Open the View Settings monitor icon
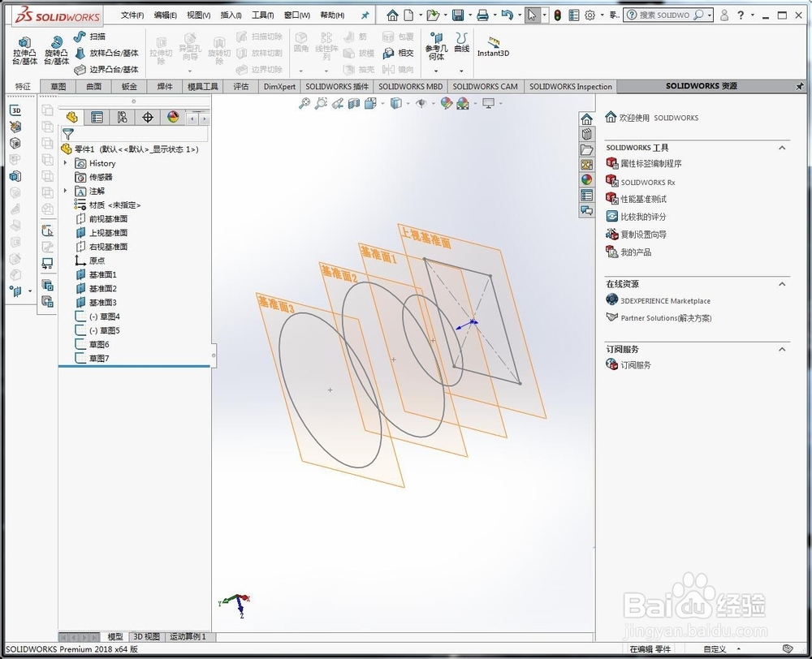Viewport: 812px width, 659px height. click(488, 103)
